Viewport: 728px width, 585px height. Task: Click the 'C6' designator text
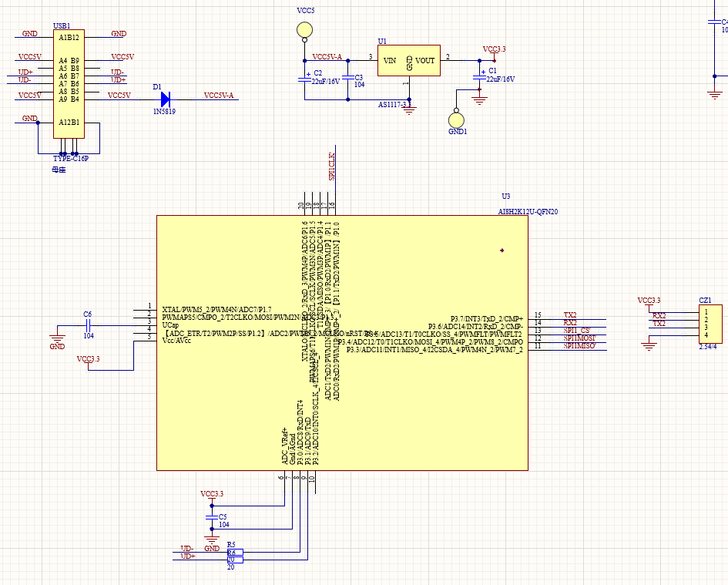87,314
